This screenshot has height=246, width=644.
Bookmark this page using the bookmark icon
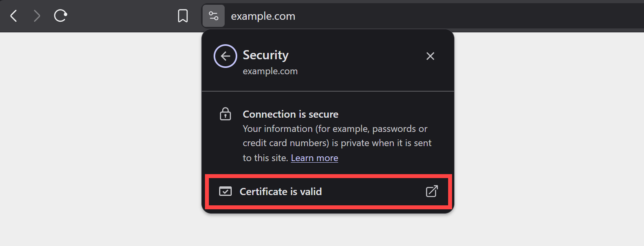pyautogui.click(x=183, y=16)
